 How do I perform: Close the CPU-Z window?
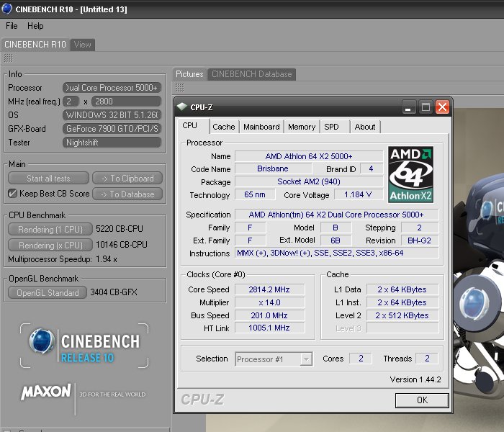442,107
